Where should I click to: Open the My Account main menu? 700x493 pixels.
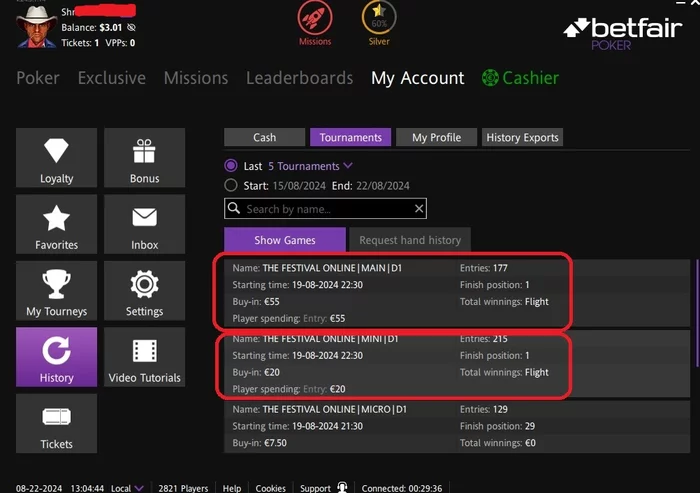[x=417, y=78]
